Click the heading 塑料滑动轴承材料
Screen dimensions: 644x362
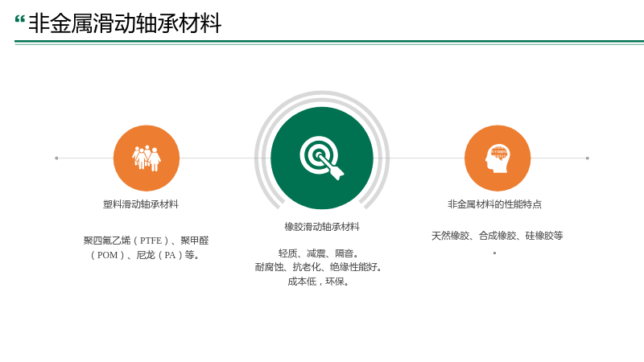point(140,204)
